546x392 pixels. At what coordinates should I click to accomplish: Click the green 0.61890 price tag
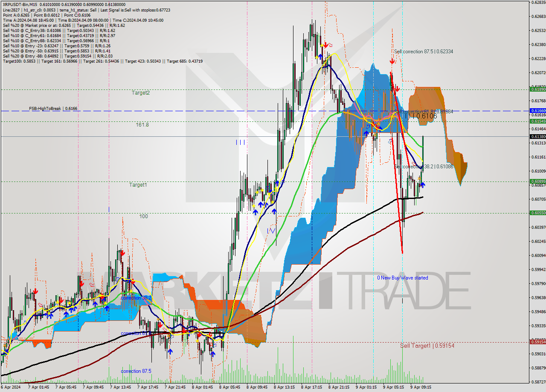537,89
